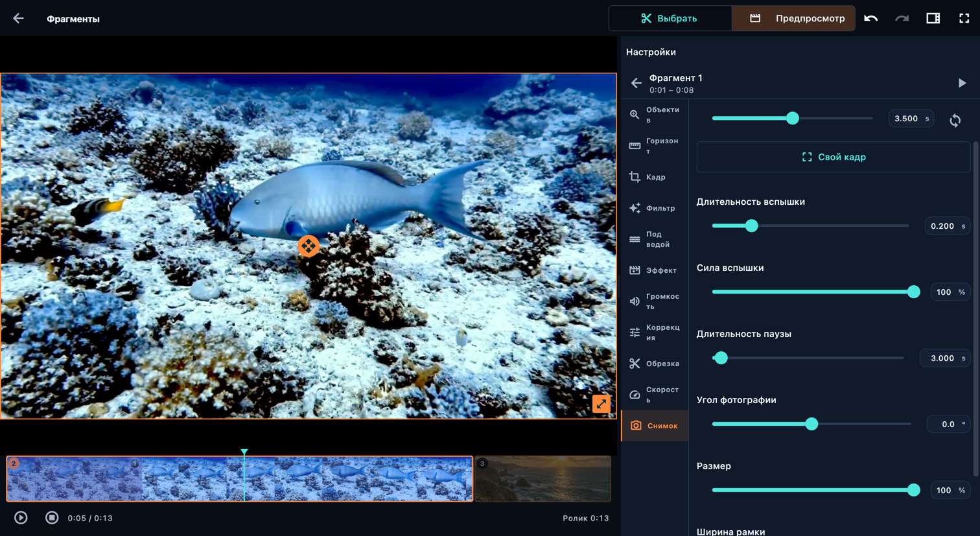Switch to Выбрать mode
This screenshot has height=536, width=980.
tap(670, 18)
